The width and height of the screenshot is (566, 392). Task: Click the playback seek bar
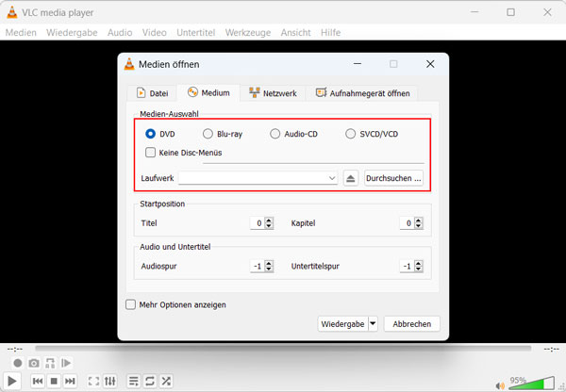[x=283, y=349]
